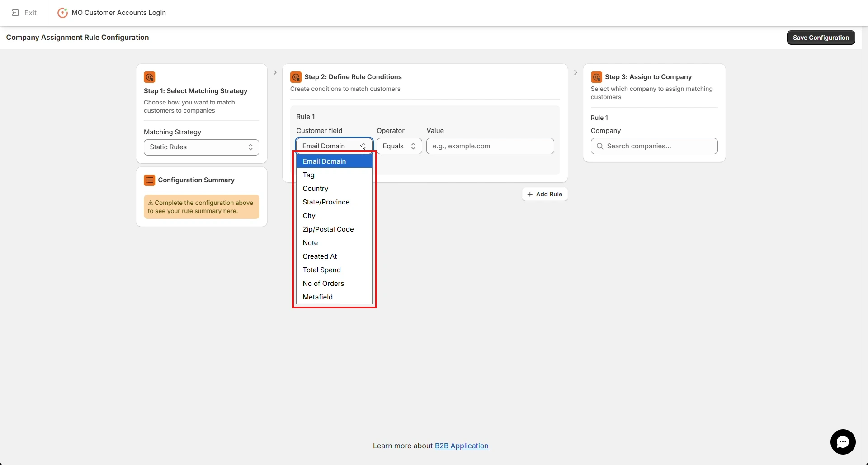Viewport: 868px width, 465px height.
Task: Open the B2B Application link
Action: point(462,446)
